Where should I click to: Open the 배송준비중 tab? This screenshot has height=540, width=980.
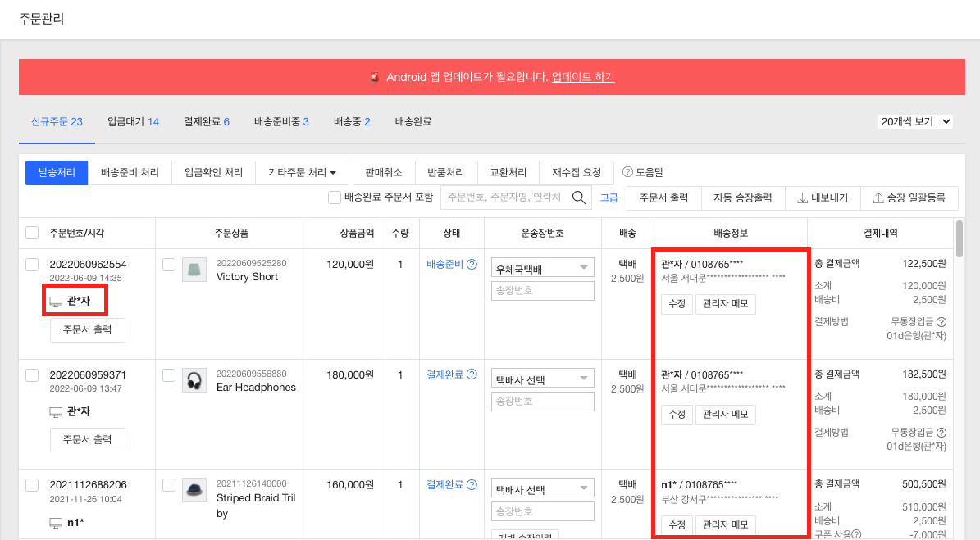click(281, 121)
